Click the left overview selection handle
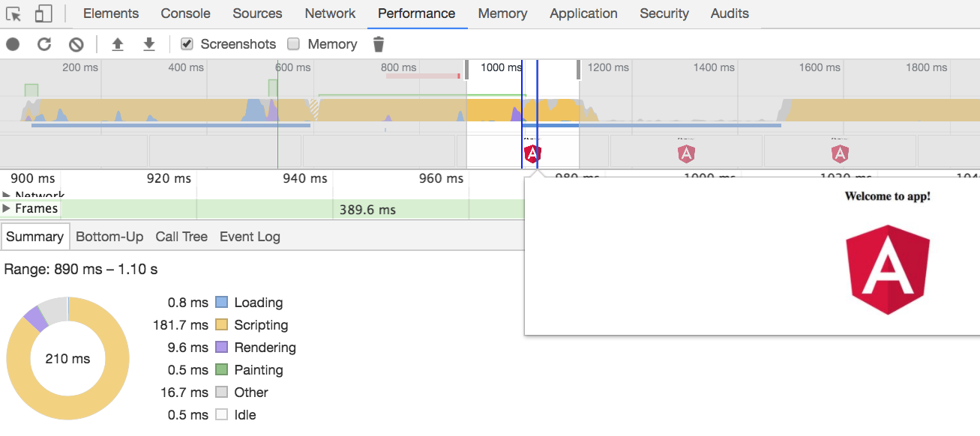This screenshot has height=436, width=980. click(467, 70)
